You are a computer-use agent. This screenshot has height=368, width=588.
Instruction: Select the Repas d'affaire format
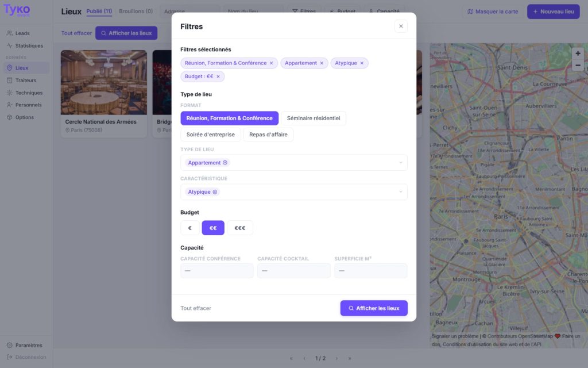coord(269,135)
